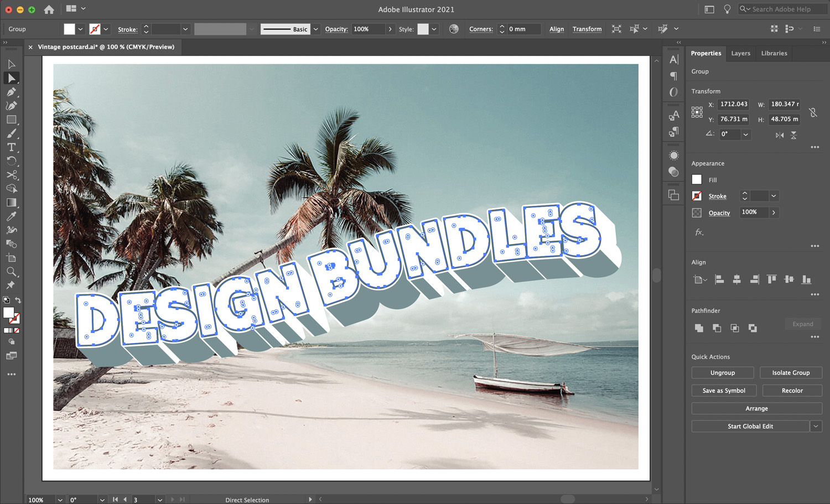This screenshot has width=830, height=504.
Task: Open the Paragraph panel icon
Action: [x=673, y=76]
